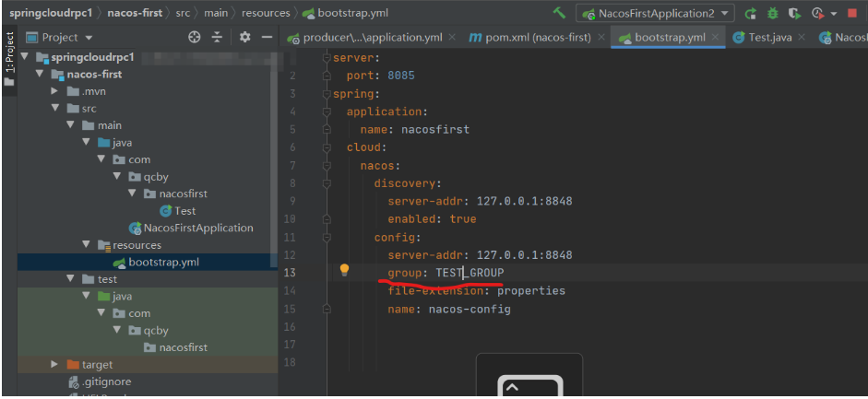Click the bootstrap.yml breadcrumb in navigation bar
This screenshot has width=868, height=399.
coord(345,13)
